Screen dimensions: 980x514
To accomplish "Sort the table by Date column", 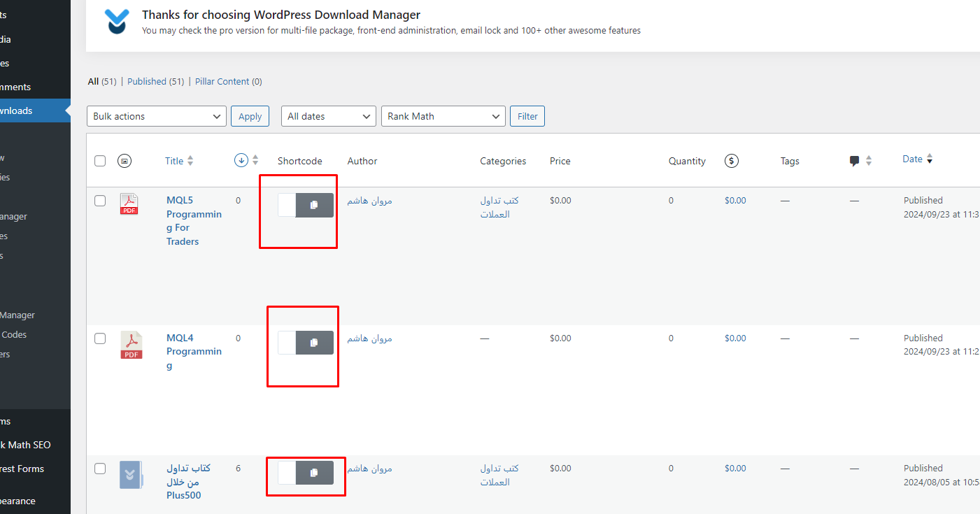I will (x=917, y=159).
